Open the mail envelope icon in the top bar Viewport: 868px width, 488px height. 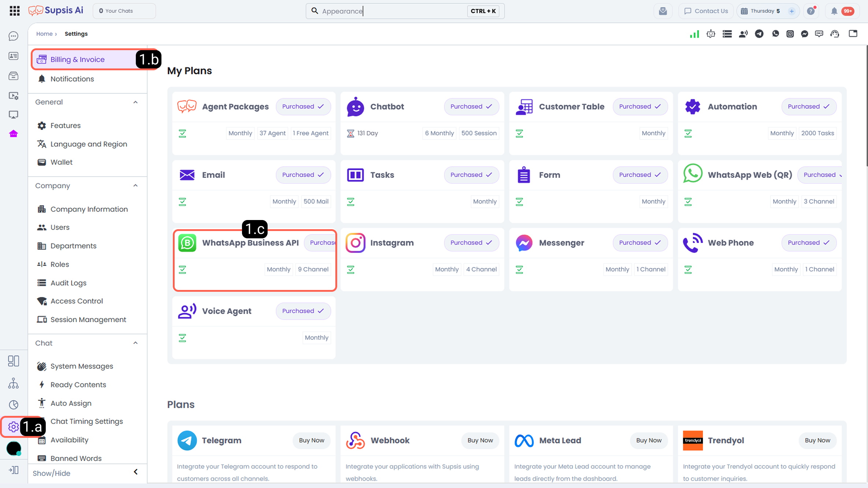click(663, 11)
